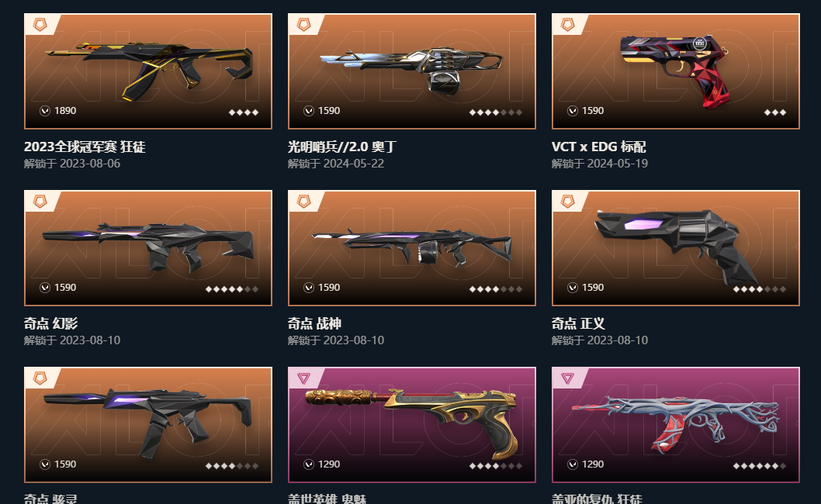
Task: Click the pink triangle tier icon on 鬼魅 card
Action: (x=303, y=378)
